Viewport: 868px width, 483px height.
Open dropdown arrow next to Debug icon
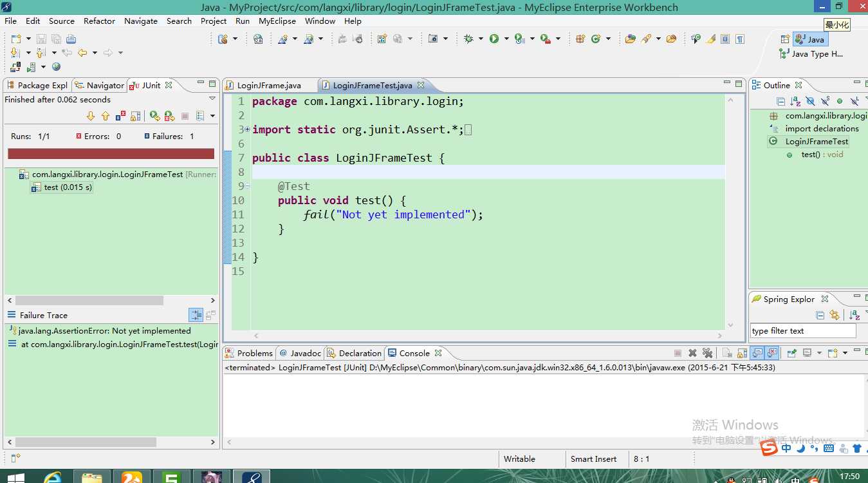[x=481, y=39]
